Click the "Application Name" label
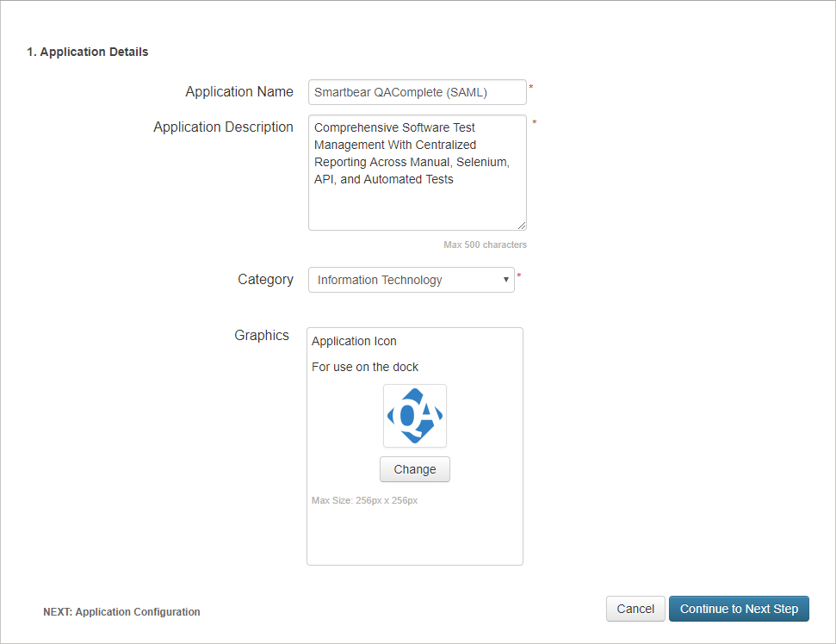The width and height of the screenshot is (836, 644). [x=239, y=91]
